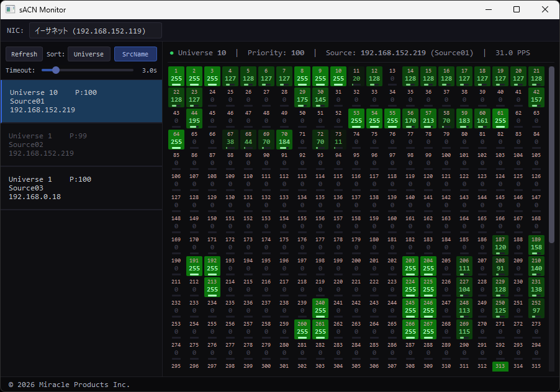Open the NIC selection dropdown
Image resolution: width=560 pixels, height=392 pixels.
click(x=95, y=30)
